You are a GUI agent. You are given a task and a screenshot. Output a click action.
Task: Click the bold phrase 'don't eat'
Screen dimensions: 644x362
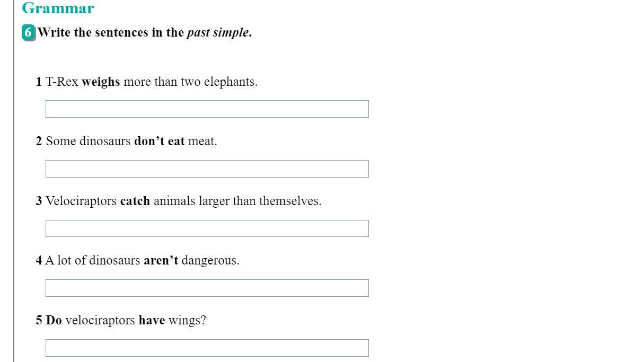pos(159,142)
